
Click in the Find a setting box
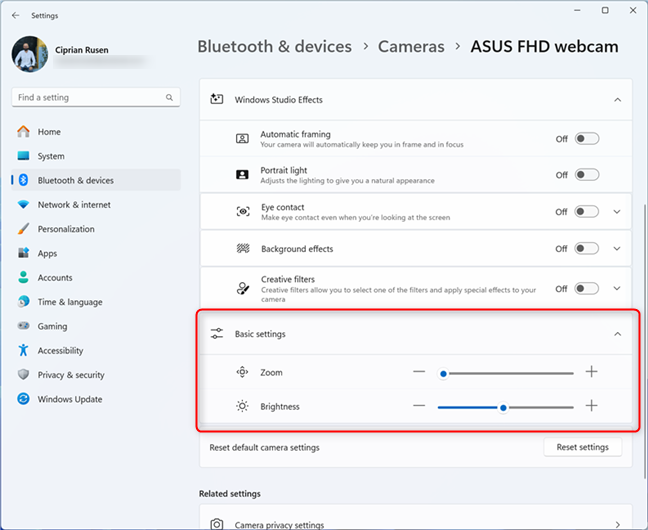96,98
